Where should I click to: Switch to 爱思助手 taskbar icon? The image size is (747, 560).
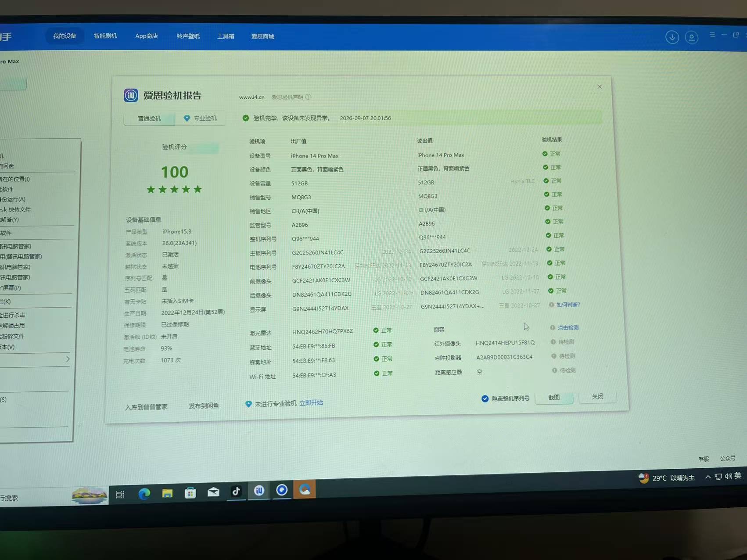coord(259,490)
